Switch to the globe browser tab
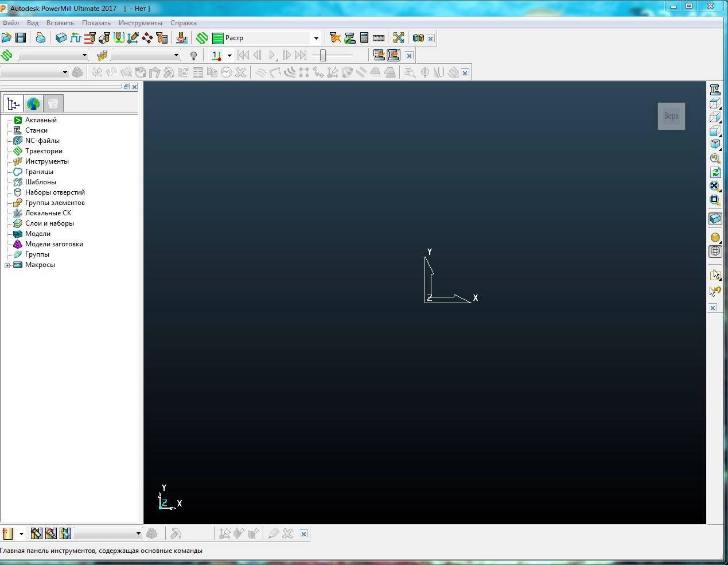 tap(33, 103)
